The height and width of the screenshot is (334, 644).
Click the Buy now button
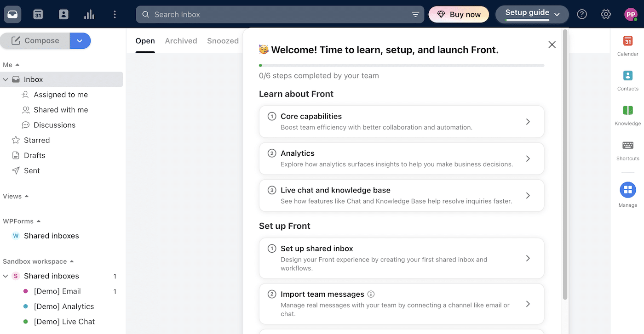tap(459, 15)
